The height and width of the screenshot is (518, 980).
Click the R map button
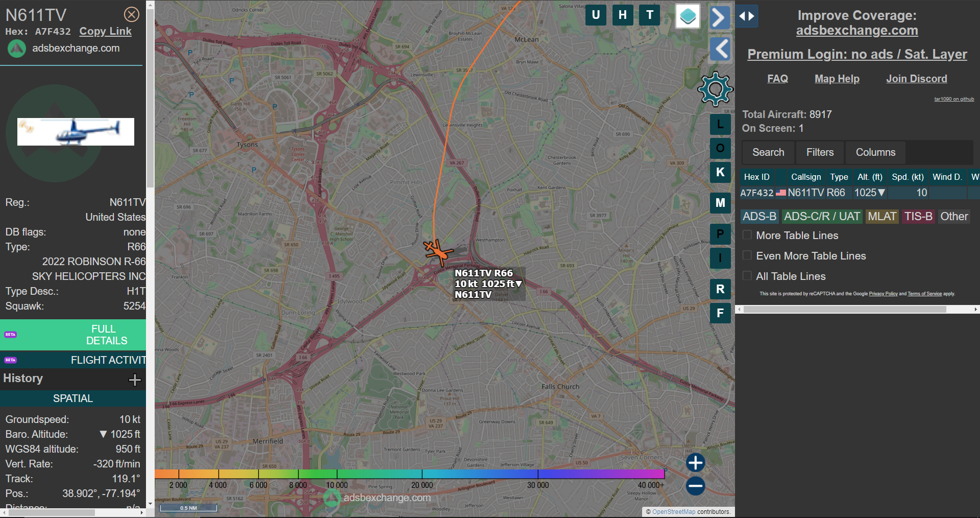point(720,289)
